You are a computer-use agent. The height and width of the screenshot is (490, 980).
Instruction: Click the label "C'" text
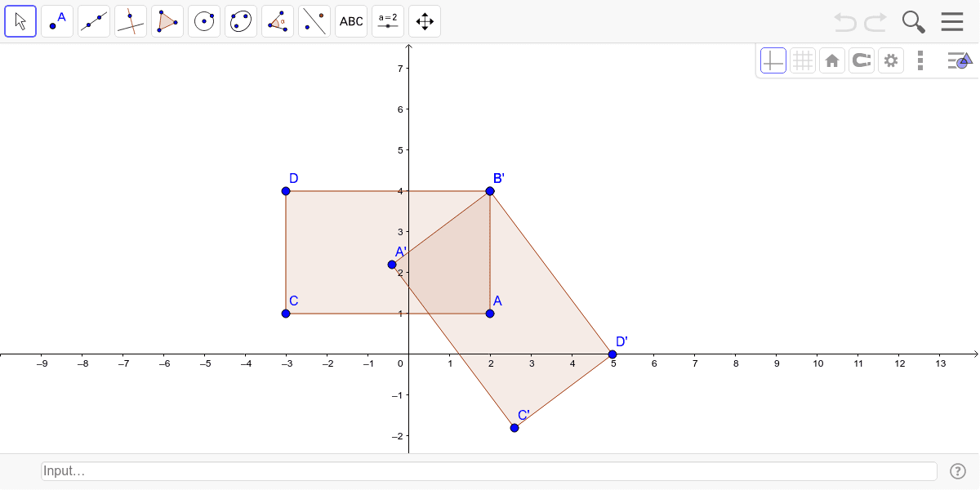coord(523,415)
